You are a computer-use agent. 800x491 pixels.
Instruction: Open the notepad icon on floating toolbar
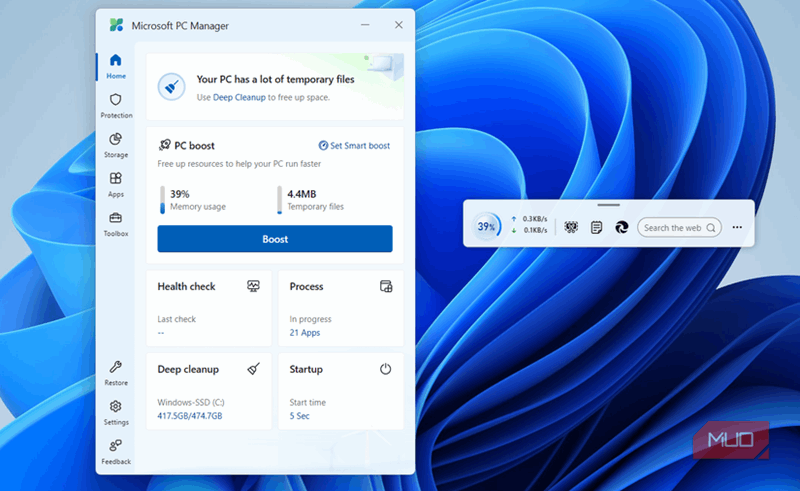[x=596, y=228]
